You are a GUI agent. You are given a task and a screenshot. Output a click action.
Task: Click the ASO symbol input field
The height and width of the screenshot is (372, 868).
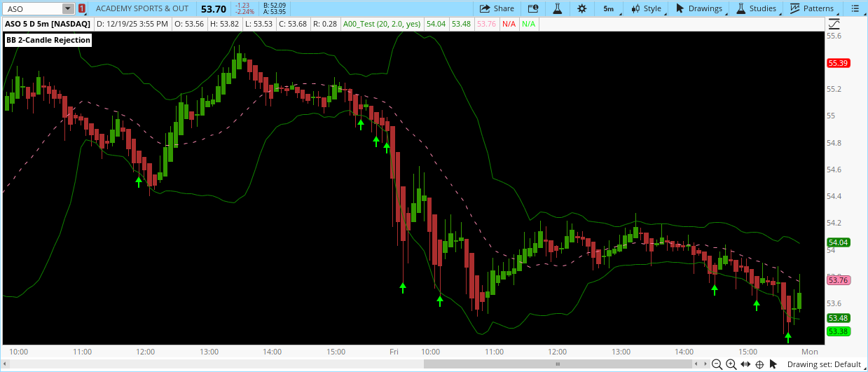tap(32, 8)
